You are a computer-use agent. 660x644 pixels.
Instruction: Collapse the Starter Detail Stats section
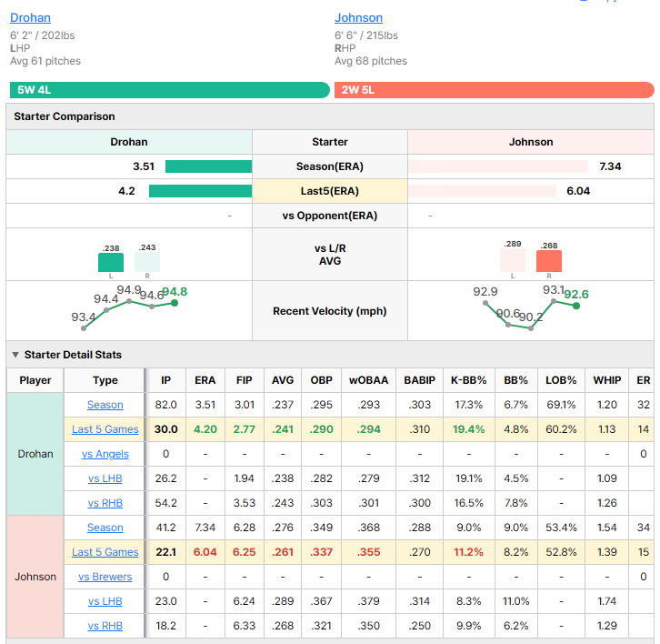(15, 355)
